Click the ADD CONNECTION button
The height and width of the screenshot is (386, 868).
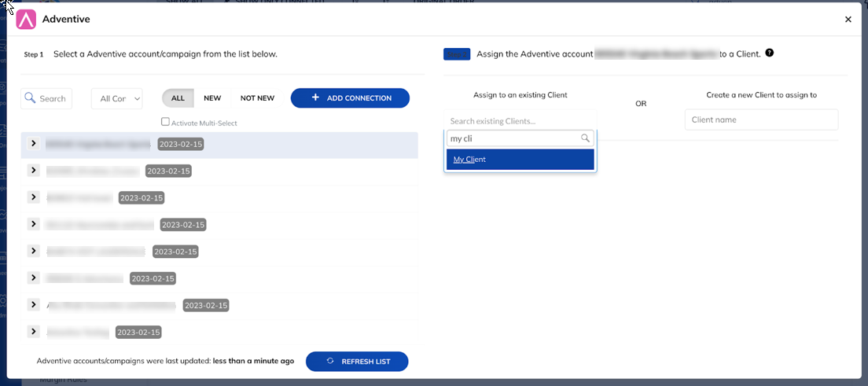pyautogui.click(x=351, y=98)
